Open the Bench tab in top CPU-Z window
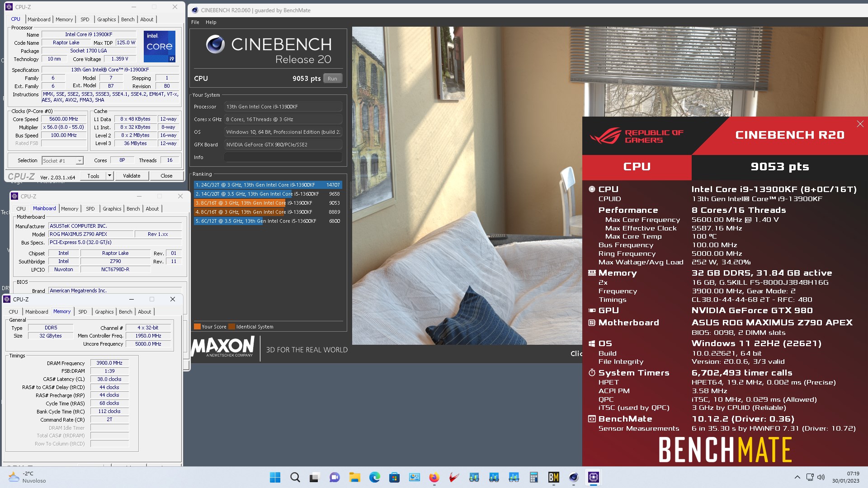 tap(128, 19)
